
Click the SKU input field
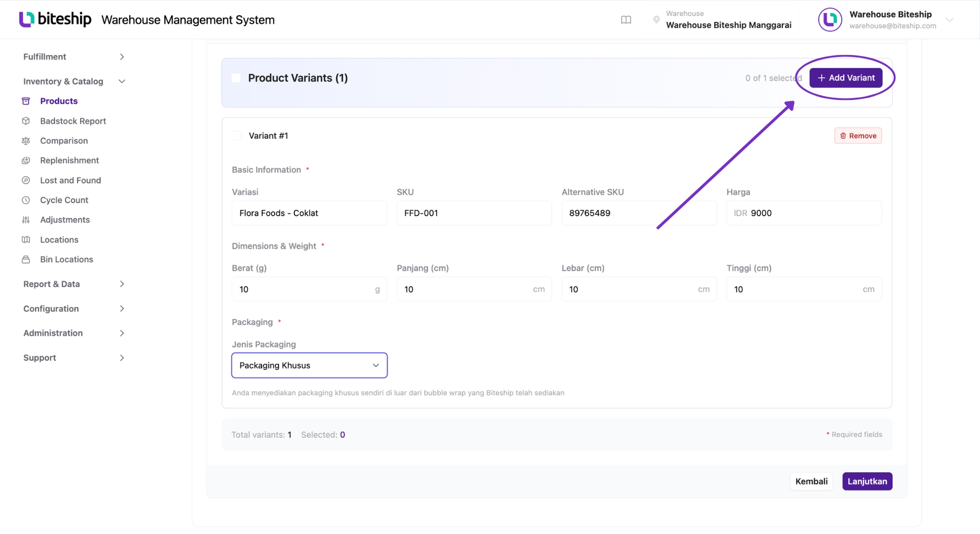tap(474, 213)
